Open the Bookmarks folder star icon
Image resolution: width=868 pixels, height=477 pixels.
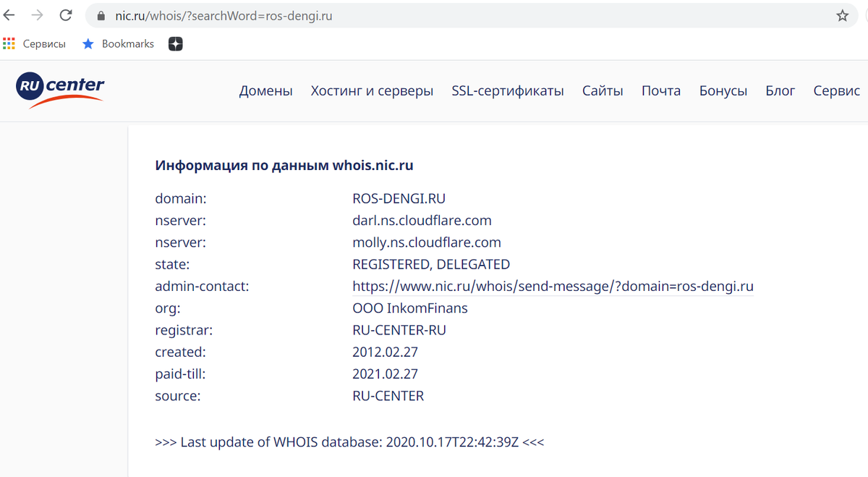tap(88, 44)
